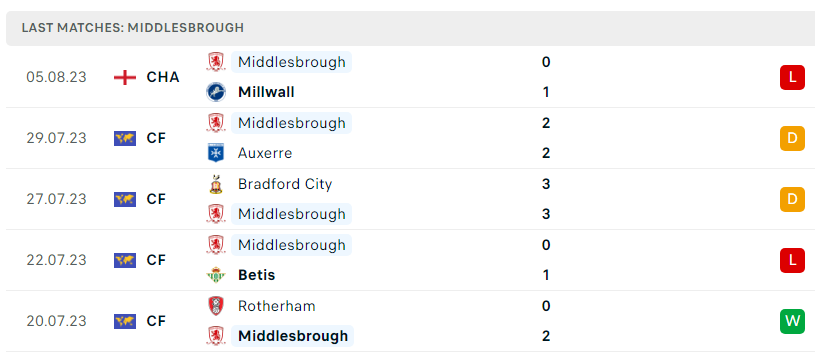Click the Millwall club crest icon
The height and width of the screenshot is (361, 815).
tap(216, 92)
